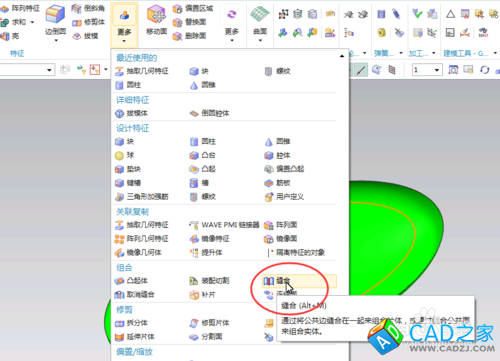The height and width of the screenshot is (361, 500).
Task: Select 镜像特征 in 关联复制
Action: [209, 239]
